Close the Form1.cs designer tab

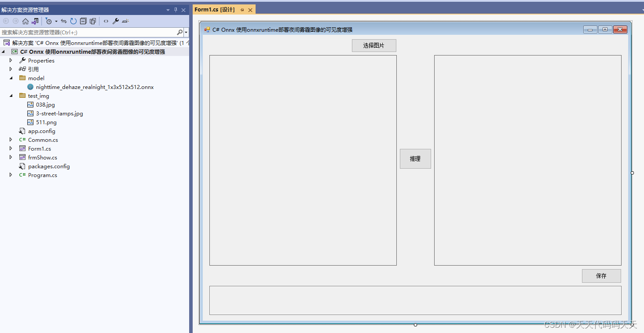point(250,10)
